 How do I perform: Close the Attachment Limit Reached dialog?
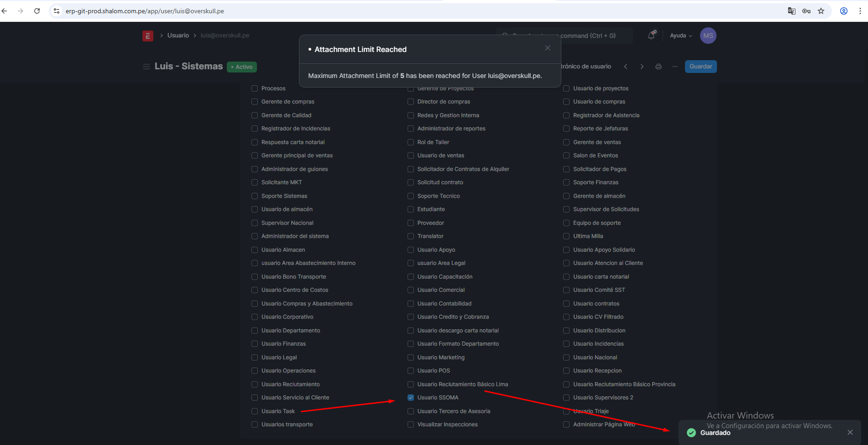click(x=547, y=48)
